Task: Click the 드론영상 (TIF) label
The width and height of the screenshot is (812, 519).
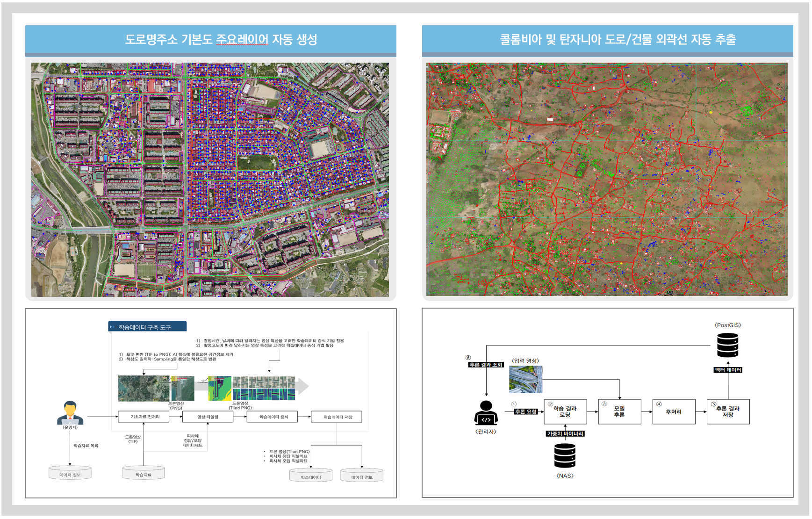Action: pyautogui.click(x=133, y=439)
